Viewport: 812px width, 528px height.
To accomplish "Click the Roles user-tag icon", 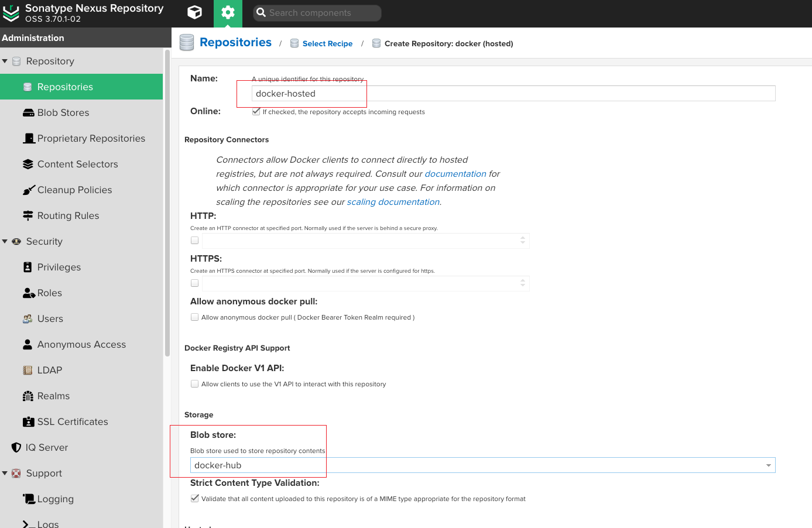I will coord(29,293).
